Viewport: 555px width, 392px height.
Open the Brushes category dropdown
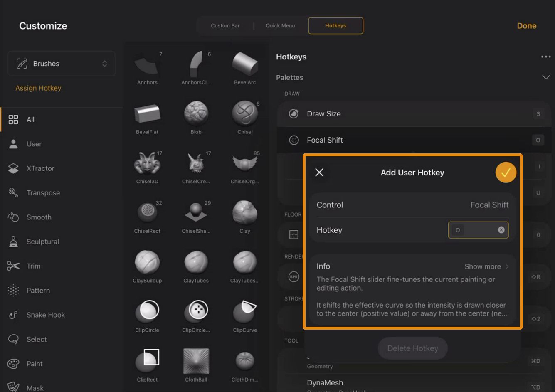pyautogui.click(x=62, y=64)
